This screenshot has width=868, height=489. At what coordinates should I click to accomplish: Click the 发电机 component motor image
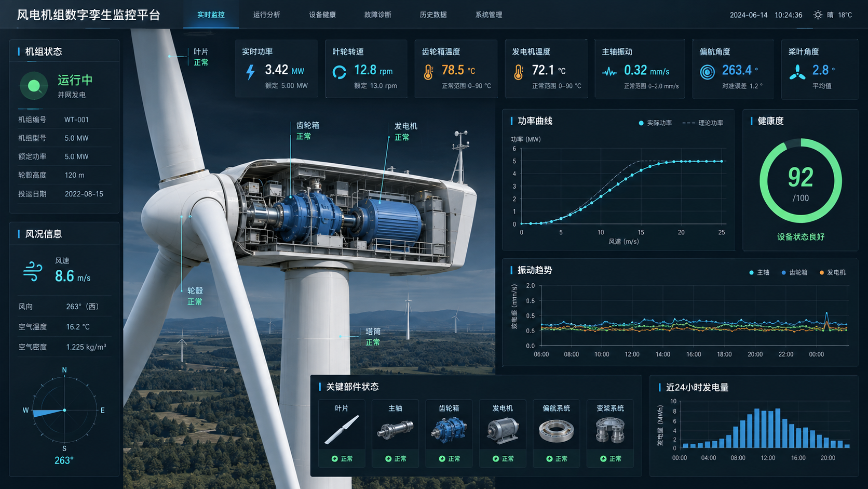click(503, 430)
